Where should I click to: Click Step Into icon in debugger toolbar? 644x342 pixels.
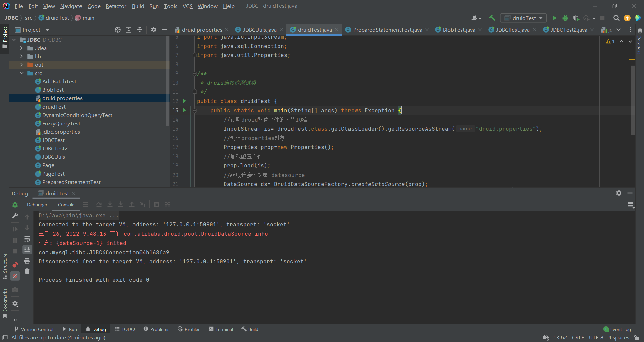point(110,204)
